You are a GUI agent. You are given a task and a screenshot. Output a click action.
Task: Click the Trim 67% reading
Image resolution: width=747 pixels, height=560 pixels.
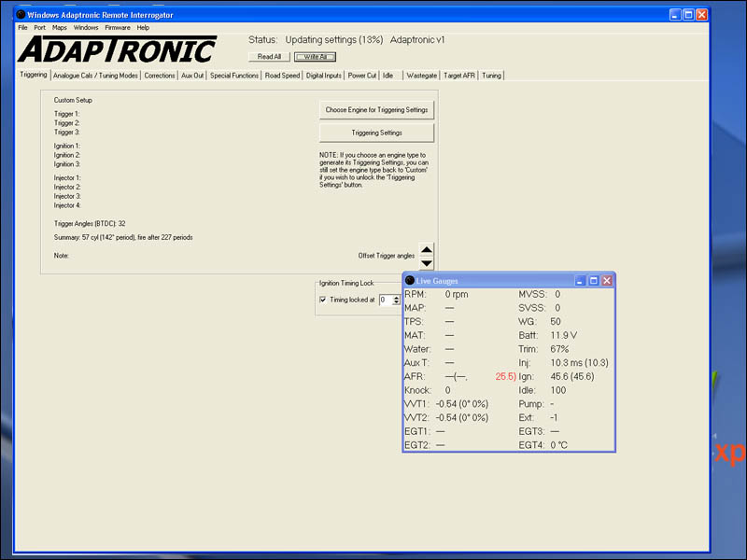click(x=543, y=349)
